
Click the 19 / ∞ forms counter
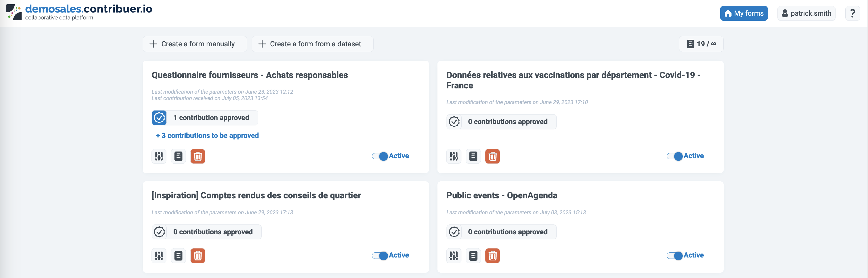pos(701,44)
